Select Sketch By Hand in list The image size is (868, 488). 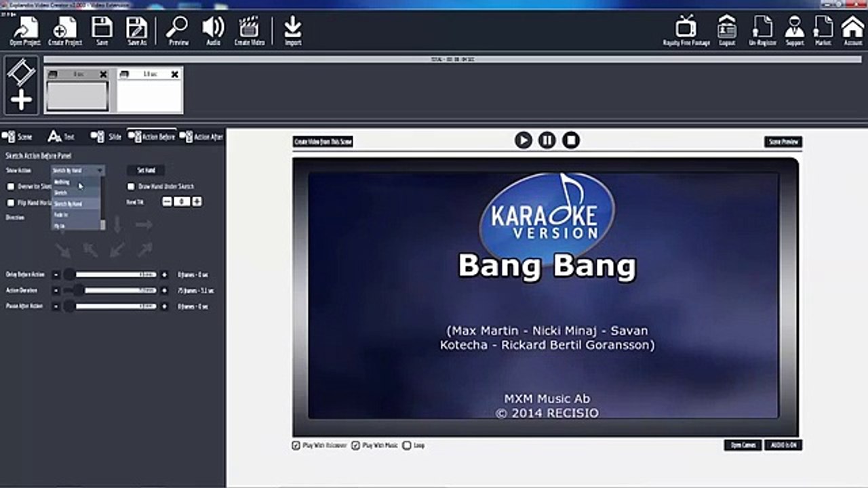pyautogui.click(x=76, y=203)
